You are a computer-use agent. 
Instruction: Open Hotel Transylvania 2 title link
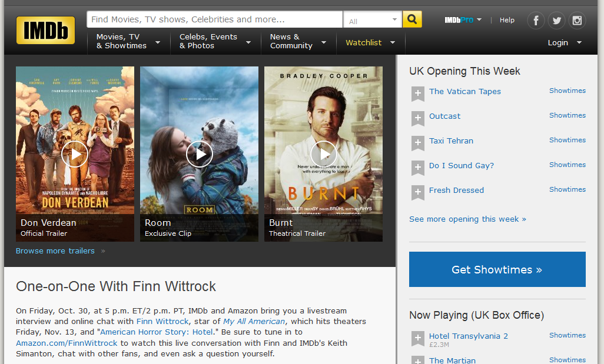pyautogui.click(x=469, y=336)
